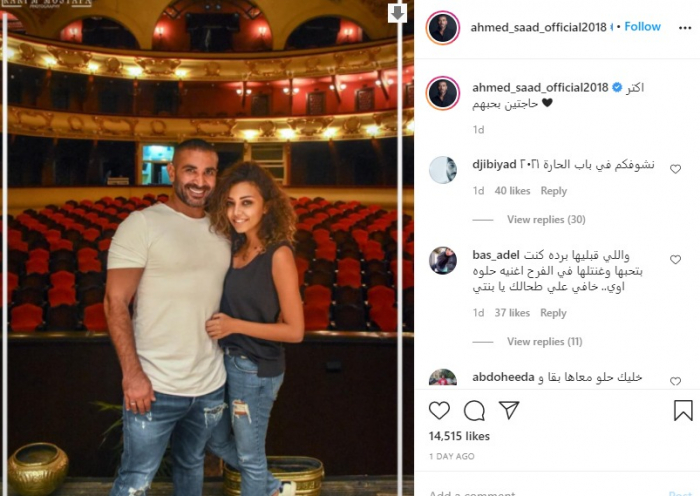Image resolution: width=700 pixels, height=496 pixels.
Task: Open bas_adel's profile avatar
Action: click(442, 260)
